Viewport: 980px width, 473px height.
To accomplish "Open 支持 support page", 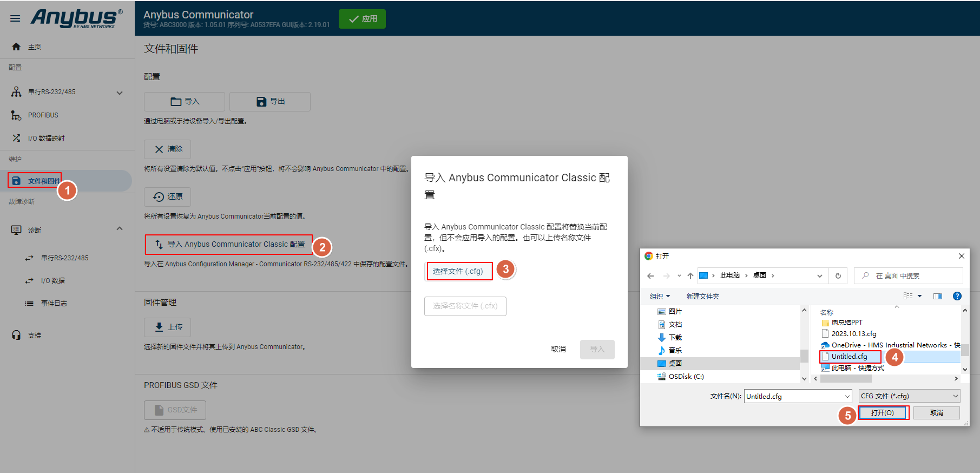I will point(35,336).
